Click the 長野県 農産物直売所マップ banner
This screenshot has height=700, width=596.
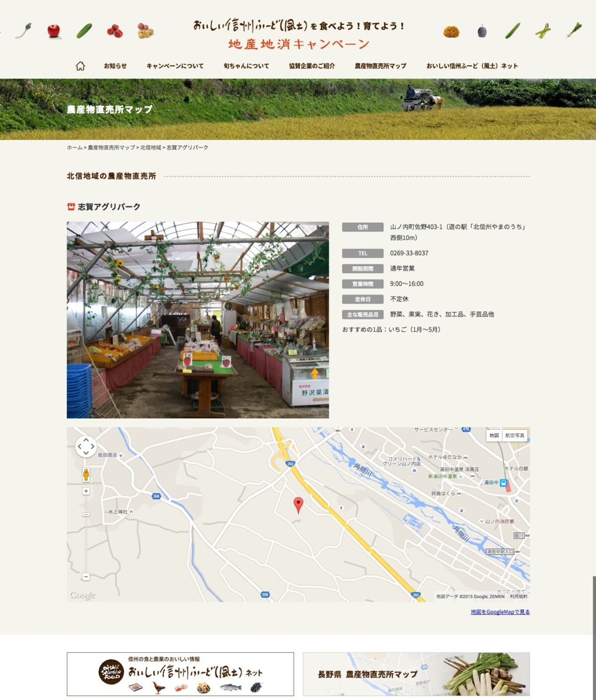416,674
